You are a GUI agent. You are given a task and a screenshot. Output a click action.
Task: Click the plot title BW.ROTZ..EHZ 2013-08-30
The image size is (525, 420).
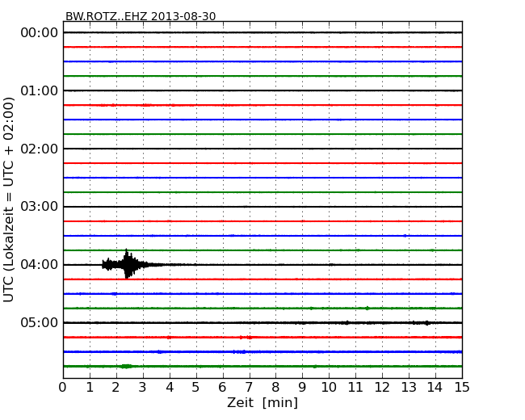141,16
